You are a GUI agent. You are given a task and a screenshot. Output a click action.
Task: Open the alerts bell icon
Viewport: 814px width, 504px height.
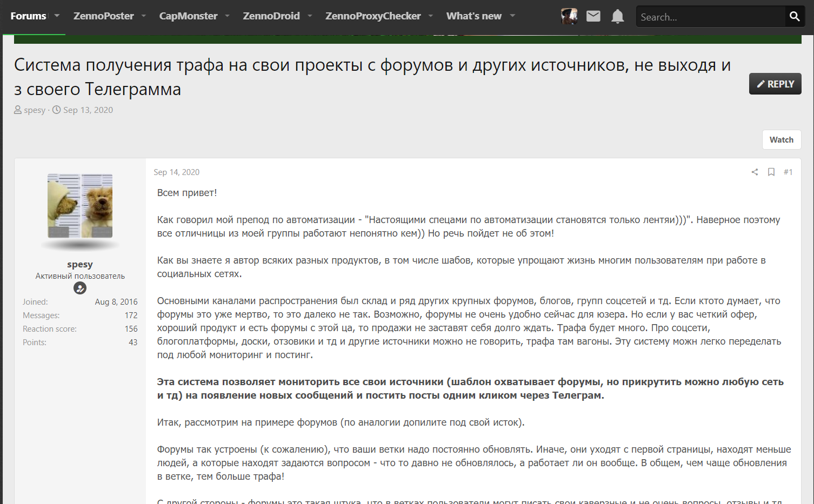click(617, 16)
